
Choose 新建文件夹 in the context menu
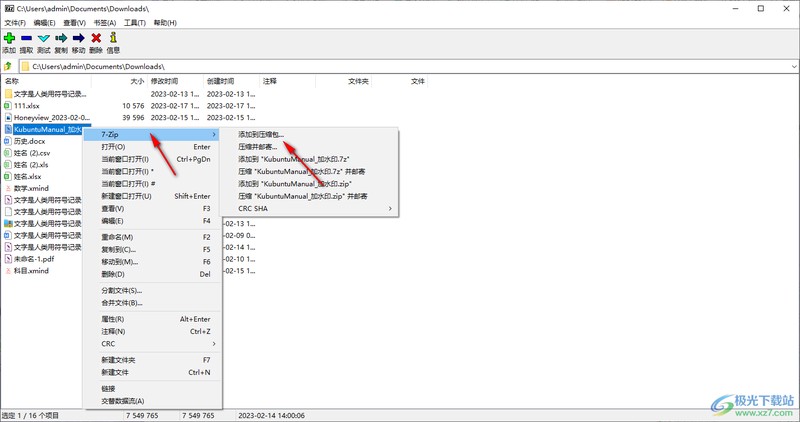pos(153,360)
